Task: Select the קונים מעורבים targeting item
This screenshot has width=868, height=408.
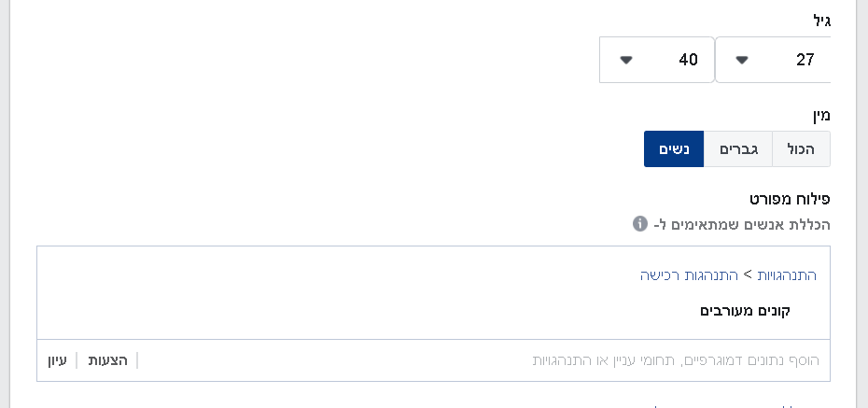Action: tap(745, 311)
